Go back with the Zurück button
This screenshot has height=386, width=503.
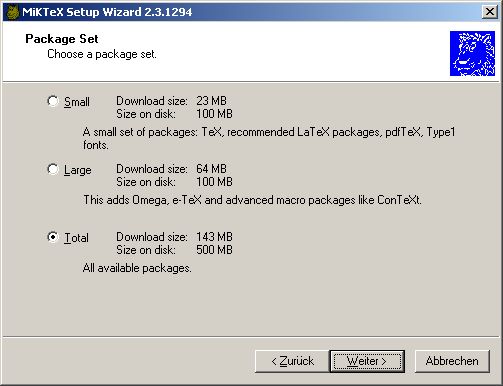click(x=292, y=361)
